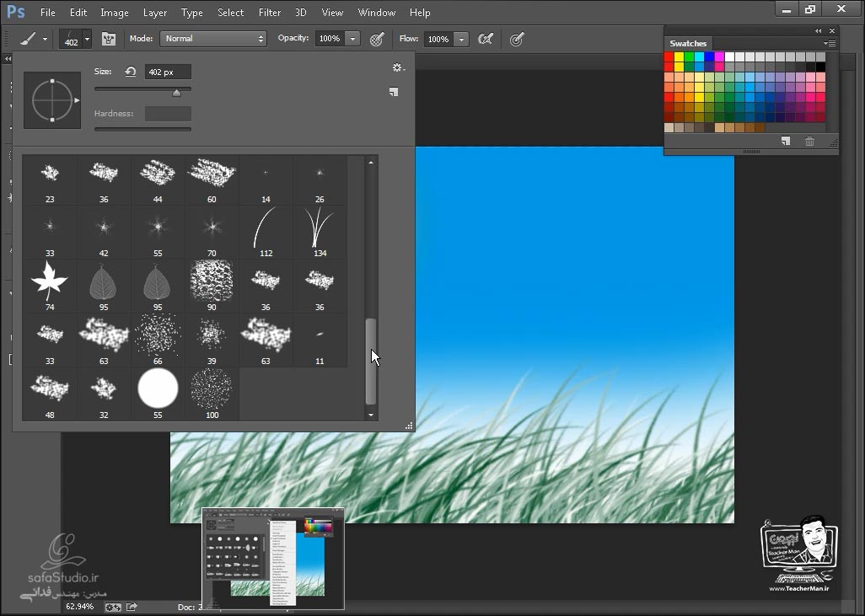
Task: Open the Window menu
Action: click(x=377, y=12)
